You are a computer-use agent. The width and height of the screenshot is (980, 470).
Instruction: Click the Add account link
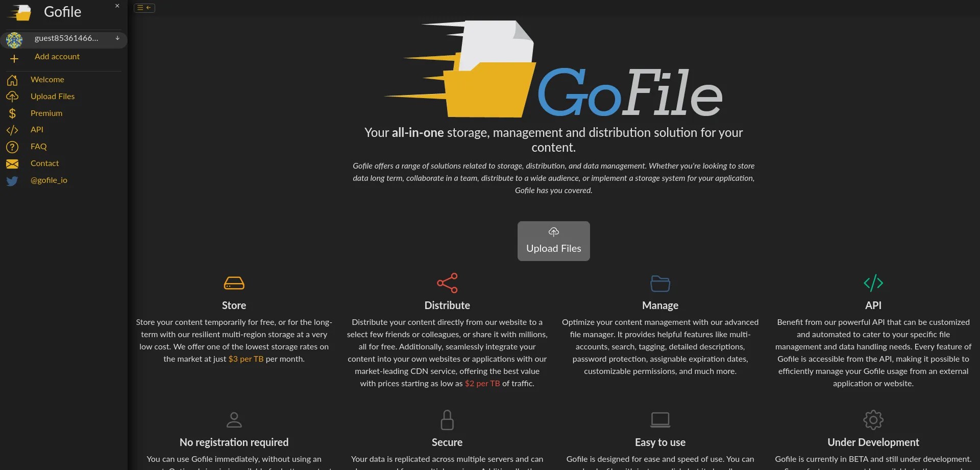(57, 57)
